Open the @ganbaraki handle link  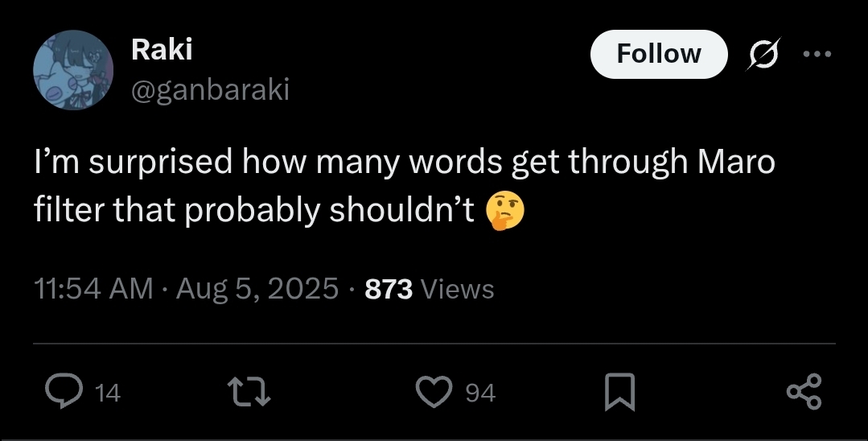[x=209, y=90]
